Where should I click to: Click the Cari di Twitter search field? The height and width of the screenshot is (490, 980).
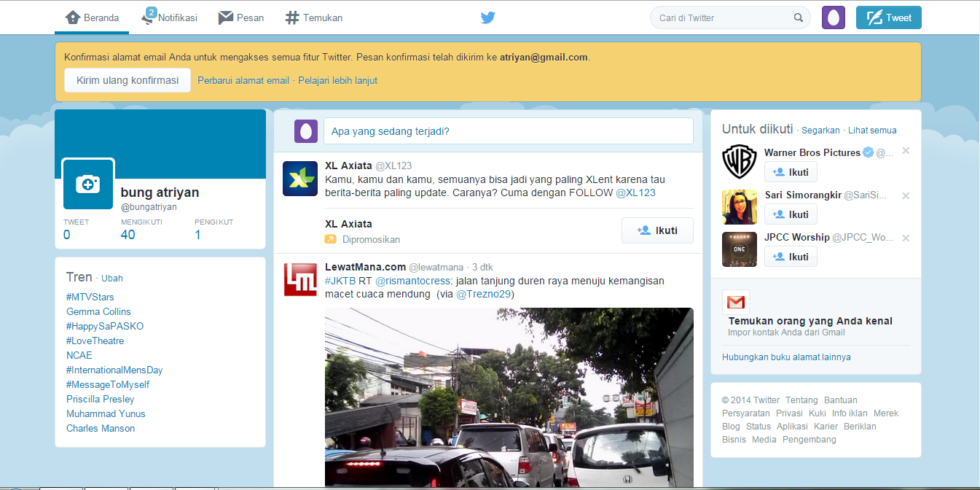pos(730,18)
